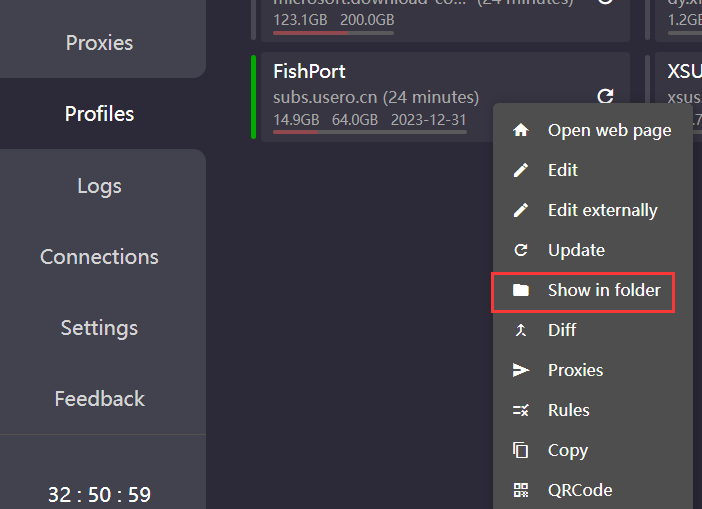This screenshot has width=702, height=509.
Task: Click the shuffle icon beside Rules
Action: point(520,410)
